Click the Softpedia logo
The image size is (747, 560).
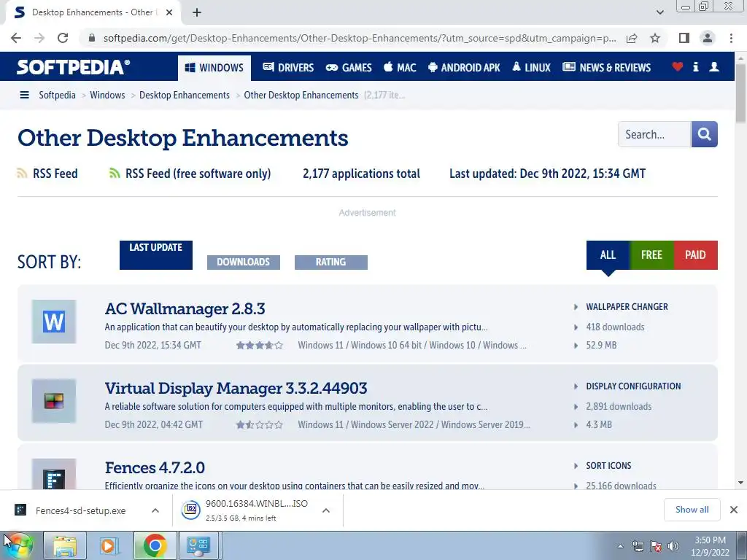(73, 66)
